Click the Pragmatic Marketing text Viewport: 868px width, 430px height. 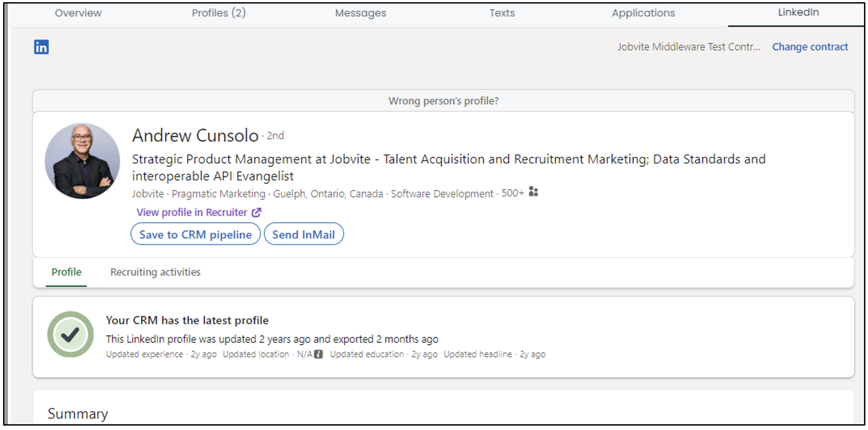[x=218, y=194]
